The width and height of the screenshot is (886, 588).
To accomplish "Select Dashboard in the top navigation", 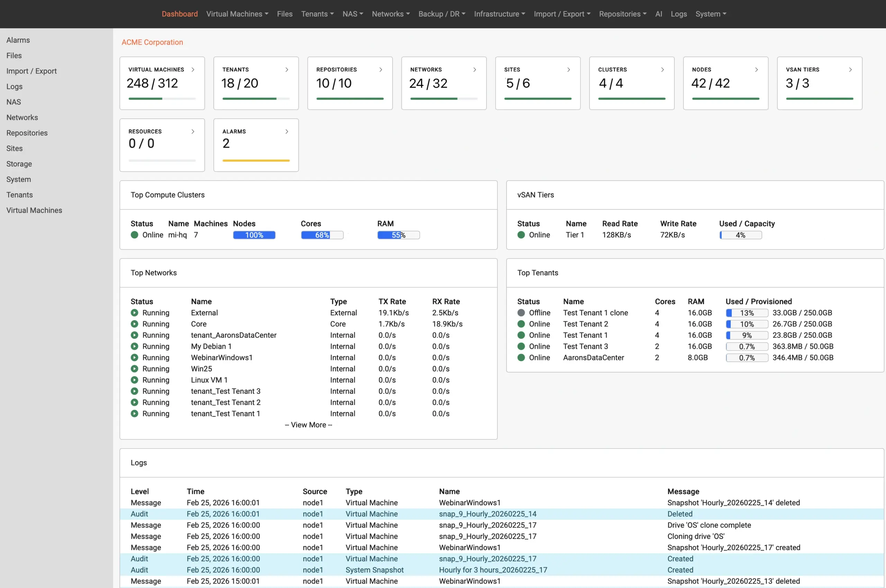I will [180, 14].
